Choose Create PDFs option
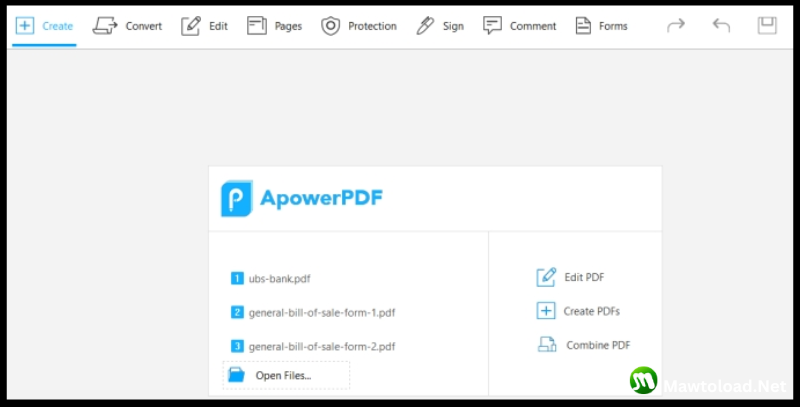Viewport: 800px width, 407px height. click(x=578, y=311)
